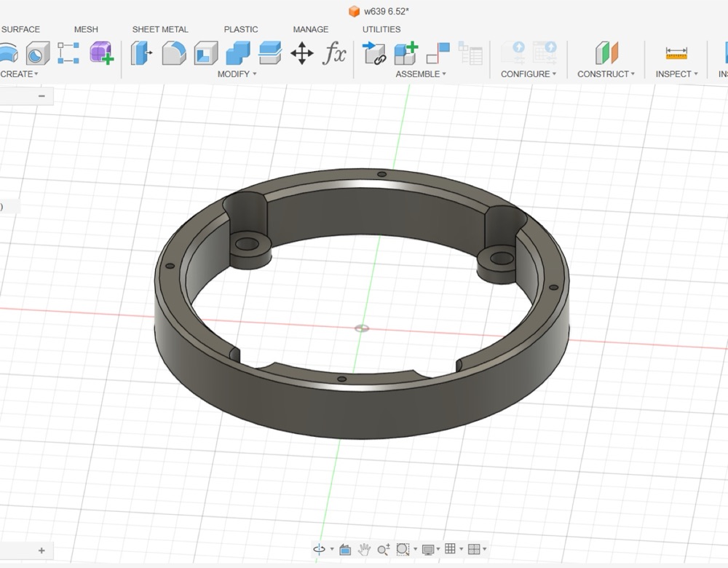728x568 pixels.
Task: Open the Display Settings monitor icon
Action: [x=428, y=549]
